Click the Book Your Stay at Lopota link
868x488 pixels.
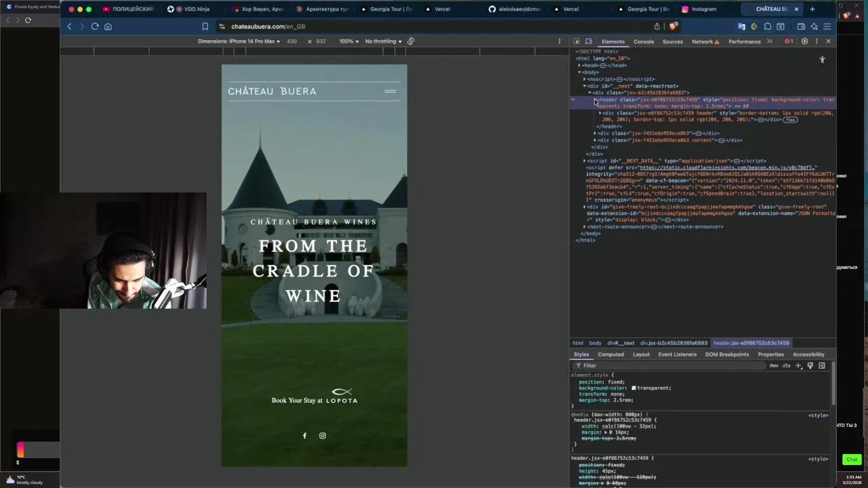[314, 396]
